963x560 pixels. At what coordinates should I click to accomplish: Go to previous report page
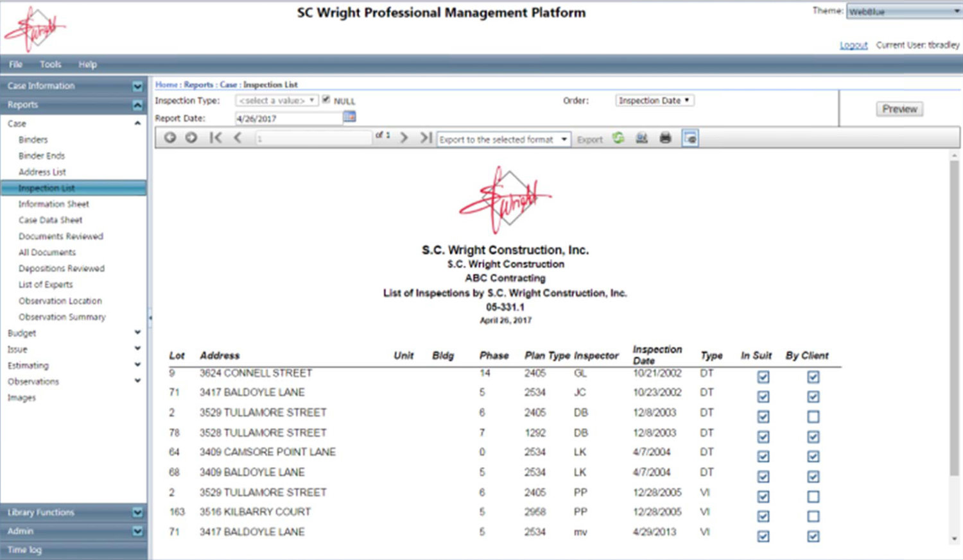click(238, 137)
